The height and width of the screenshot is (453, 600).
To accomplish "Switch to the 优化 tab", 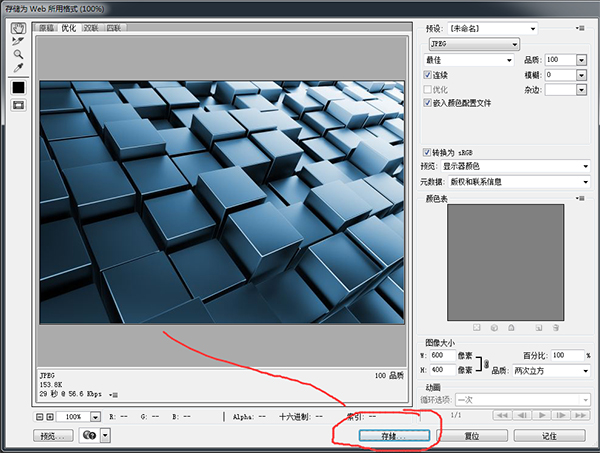I will tap(69, 28).
